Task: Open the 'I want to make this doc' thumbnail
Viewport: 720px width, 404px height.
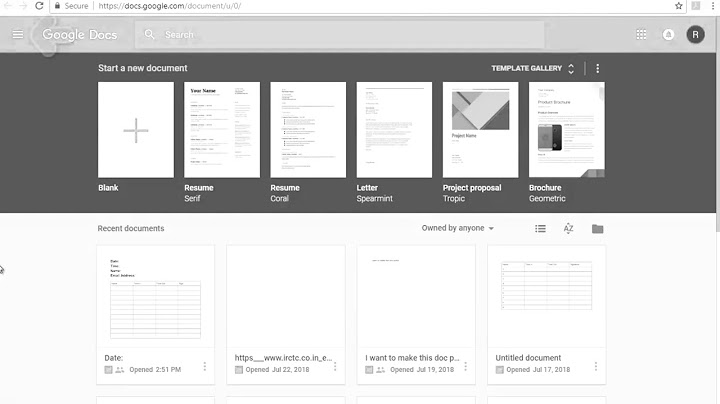Action: click(x=416, y=297)
